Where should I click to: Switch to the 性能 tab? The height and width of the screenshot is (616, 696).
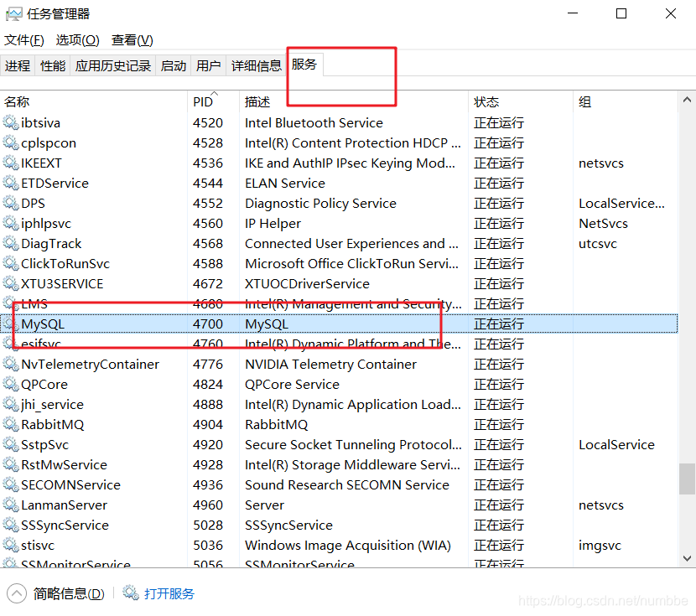coord(52,65)
